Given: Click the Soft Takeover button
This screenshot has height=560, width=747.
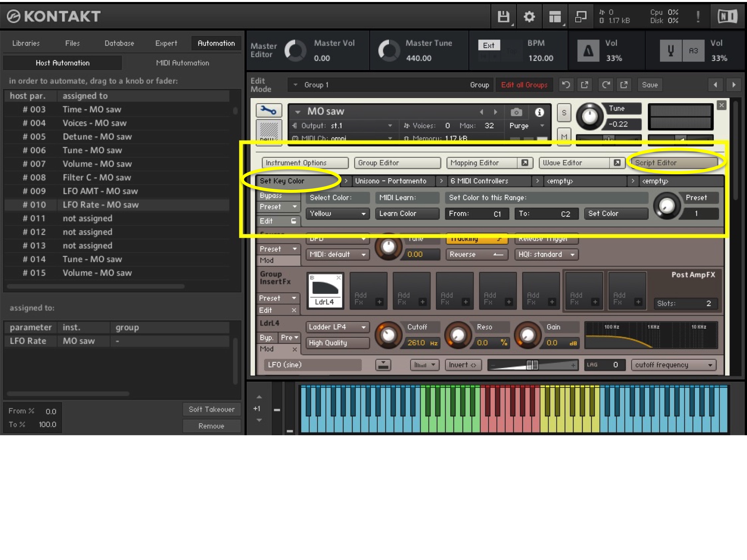Looking at the screenshot, I should coord(211,409).
